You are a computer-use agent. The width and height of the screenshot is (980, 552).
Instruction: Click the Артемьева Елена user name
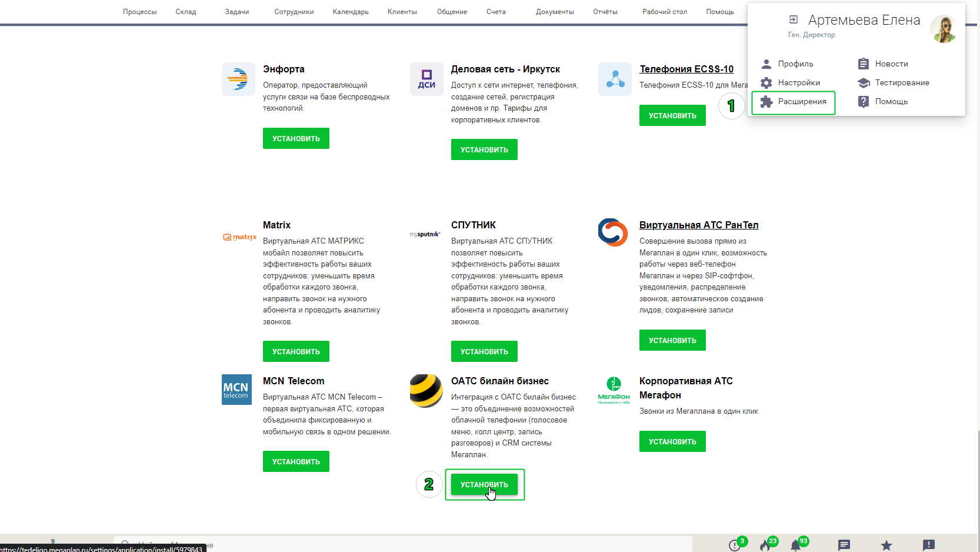pyautogui.click(x=864, y=20)
